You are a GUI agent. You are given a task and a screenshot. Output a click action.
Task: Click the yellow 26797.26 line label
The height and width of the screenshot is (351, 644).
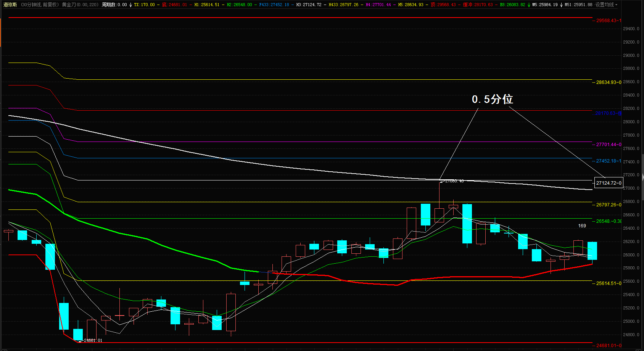pyautogui.click(x=609, y=205)
